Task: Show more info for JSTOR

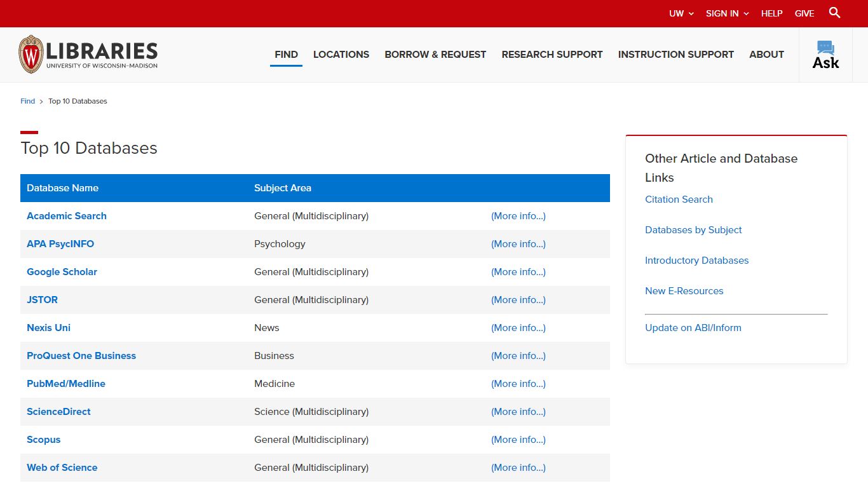Action: (519, 300)
